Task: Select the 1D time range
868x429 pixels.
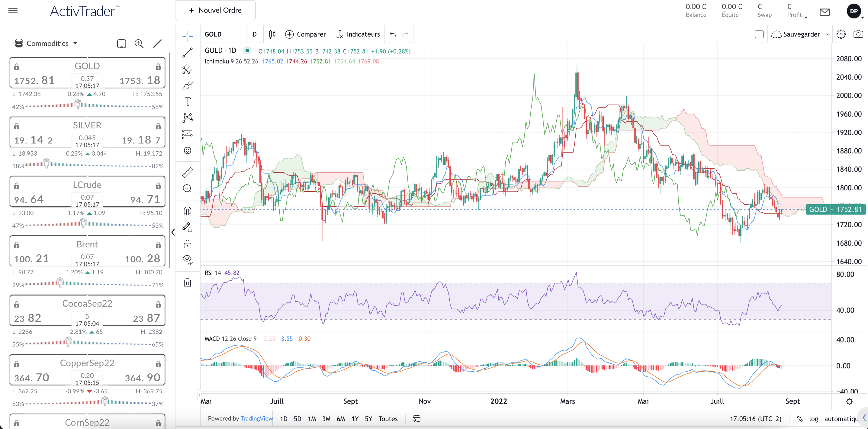Action: tap(284, 418)
